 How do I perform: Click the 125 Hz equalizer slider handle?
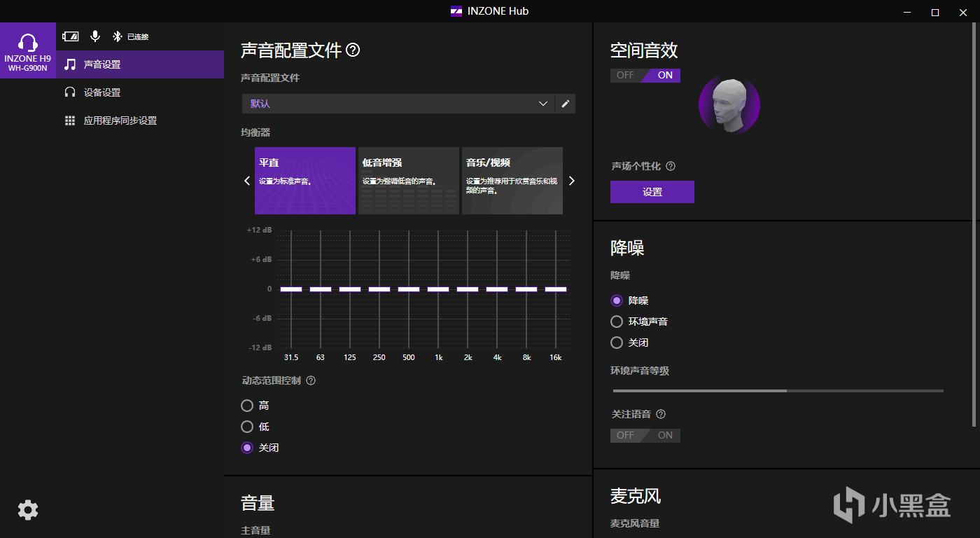coord(350,289)
